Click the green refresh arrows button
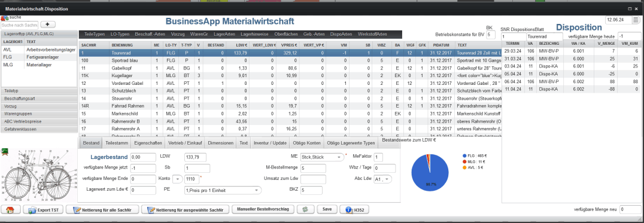The width and height of the screenshot is (644, 223). [305, 209]
